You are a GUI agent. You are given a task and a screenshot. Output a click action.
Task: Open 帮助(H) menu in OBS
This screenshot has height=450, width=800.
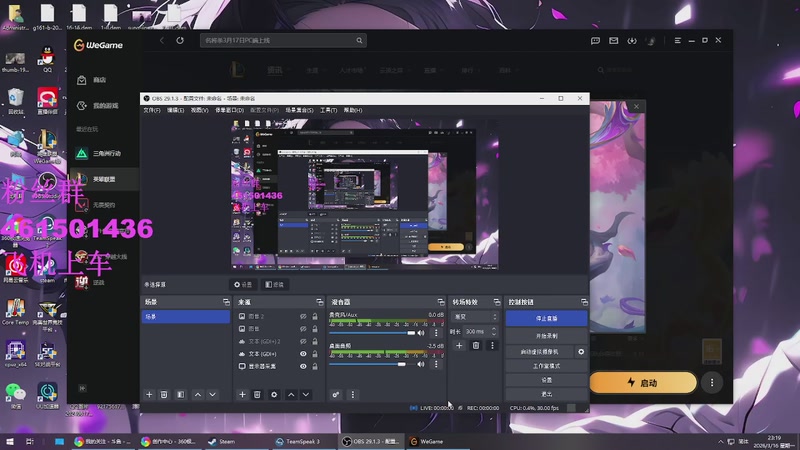[x=353, y=110]
